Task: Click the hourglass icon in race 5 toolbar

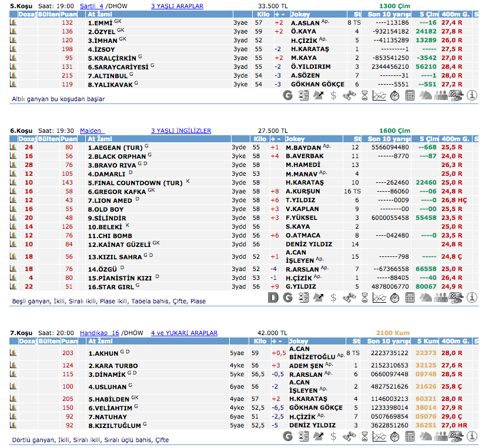Action: click(364, 95)
